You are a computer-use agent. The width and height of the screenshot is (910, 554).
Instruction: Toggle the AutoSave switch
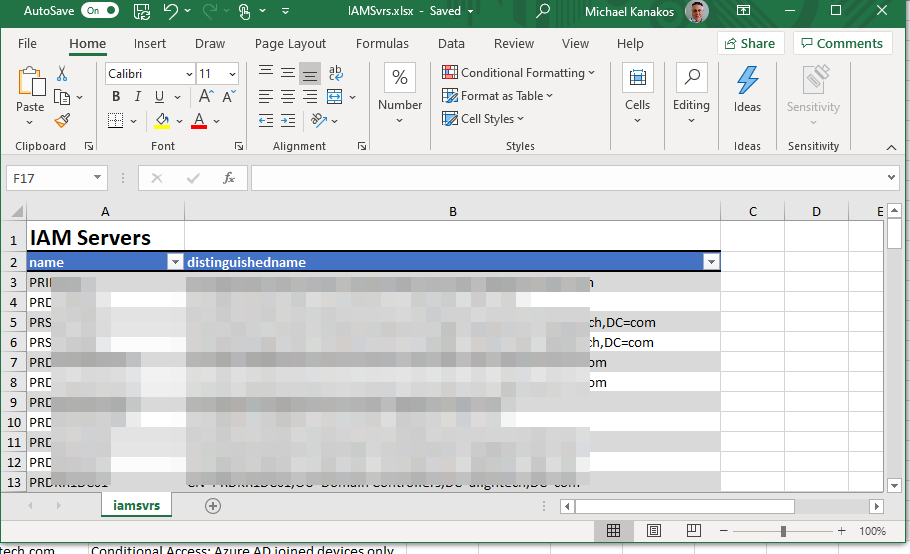tap(100, 10)
